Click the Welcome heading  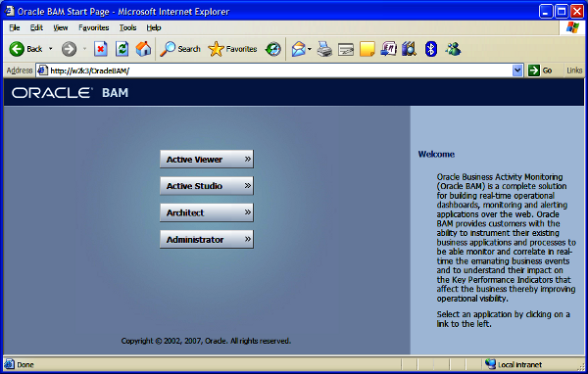[436, 154]
